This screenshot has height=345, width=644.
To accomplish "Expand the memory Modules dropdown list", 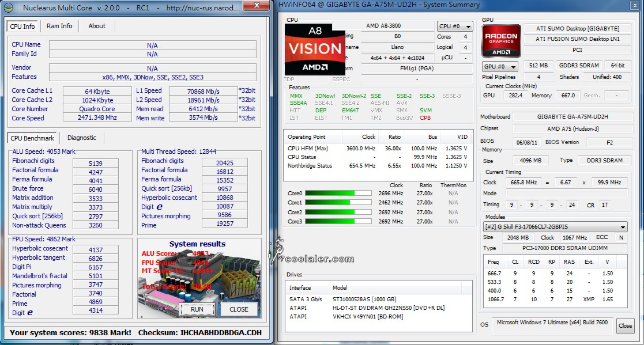I will click(x=555, y=226).
